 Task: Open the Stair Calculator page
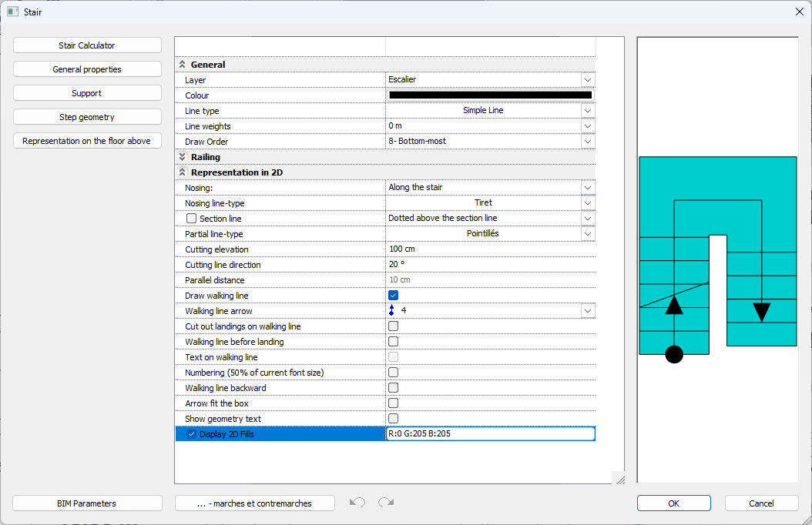tap(87, 45)
